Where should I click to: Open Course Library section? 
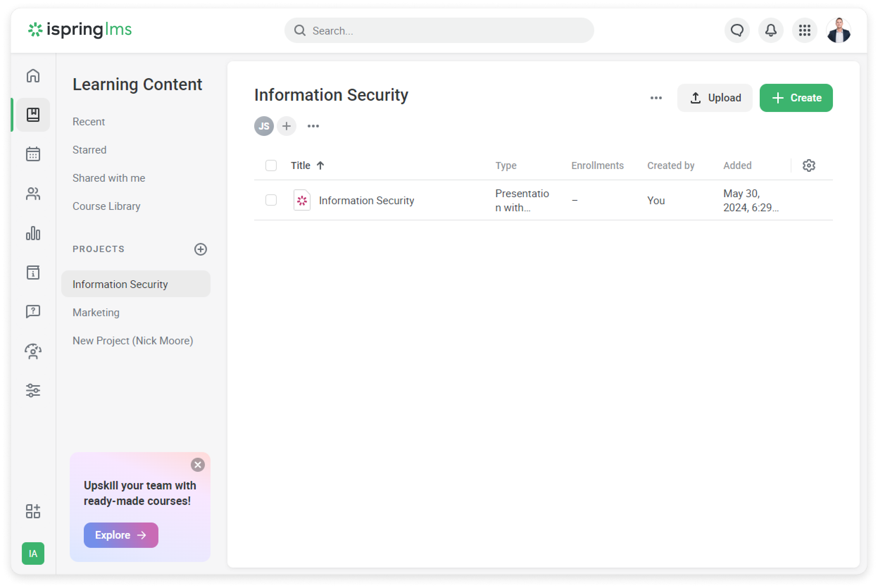tap(106, 206)
